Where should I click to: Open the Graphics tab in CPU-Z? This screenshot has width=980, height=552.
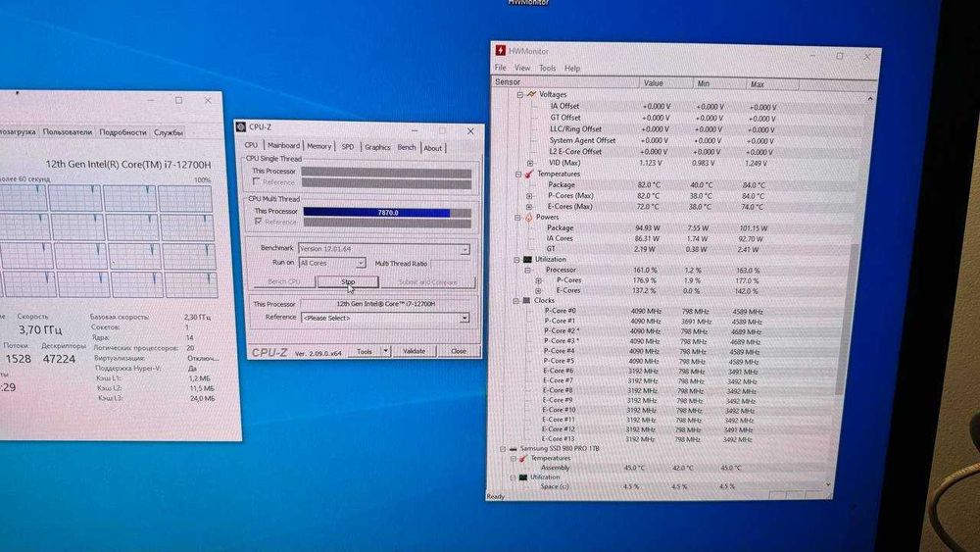pyautogui.click(x=377, y=147)
